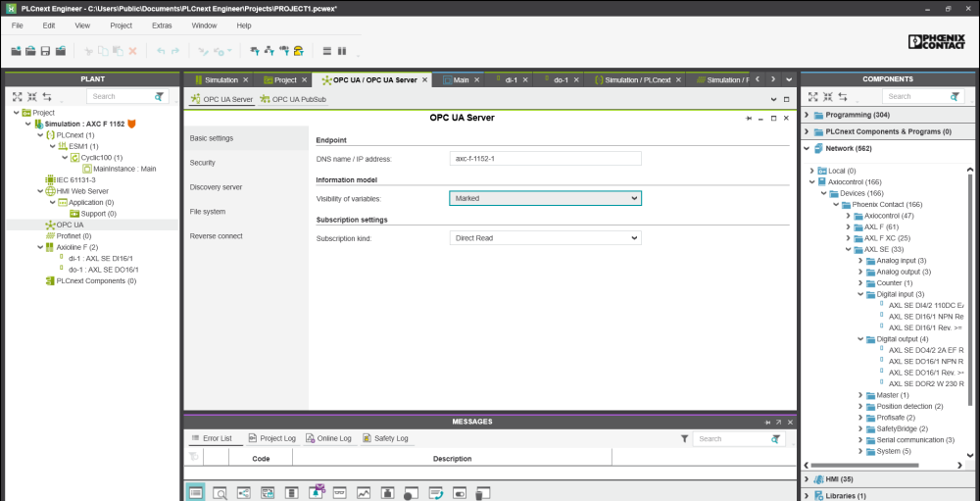Open the OPC UA PubSub editor
This screenshot has height=501, width=980.
[x=293, y=99]
